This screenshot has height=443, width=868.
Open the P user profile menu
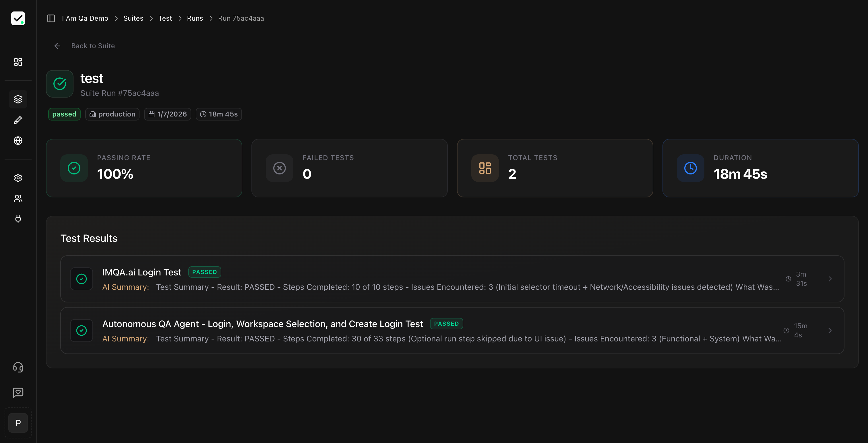[x=18, y=423]
